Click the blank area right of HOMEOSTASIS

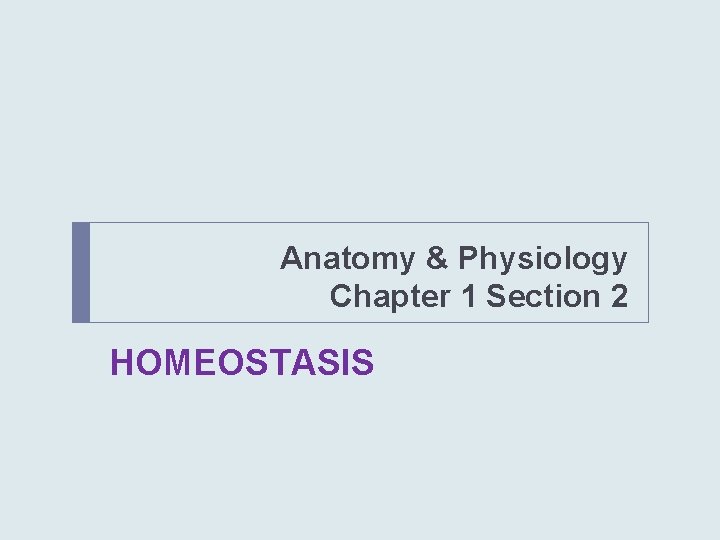520,362
